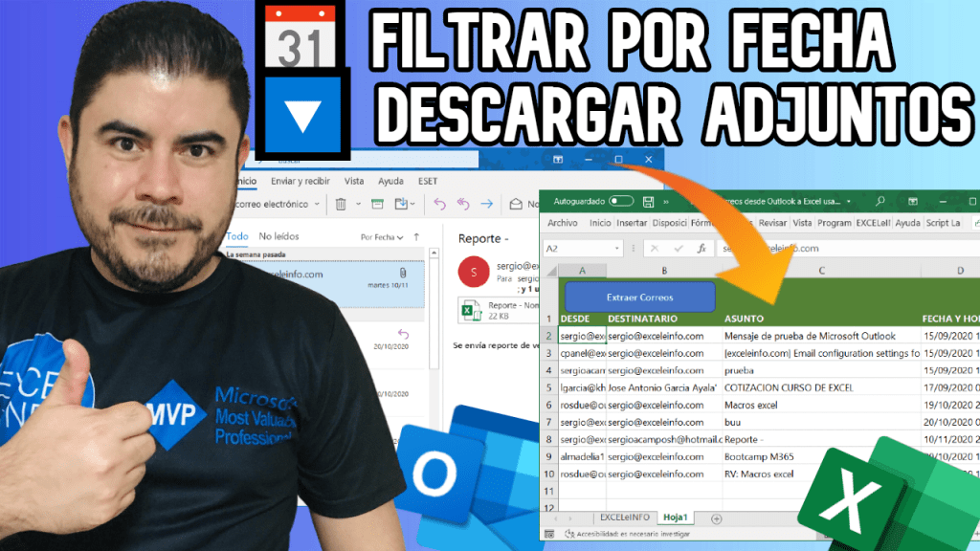Open the Archivo menu in Excel
The width and height of the screenshot is (980, 551).
(563, 223)
